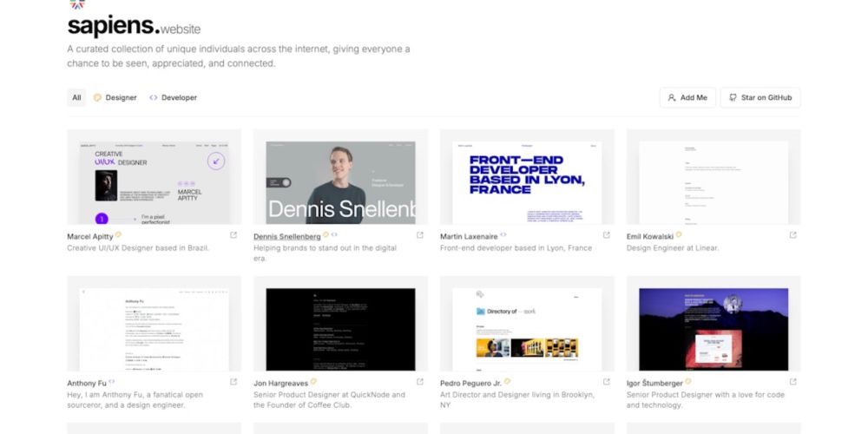Click 'A curated collection of unique individuals' tagline
This screenshot has height=434, width=868.
[x=239, y=56]
